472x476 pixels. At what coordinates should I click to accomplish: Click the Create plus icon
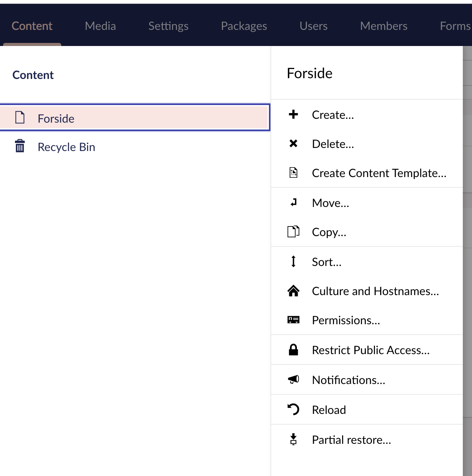tap(293, 114)
